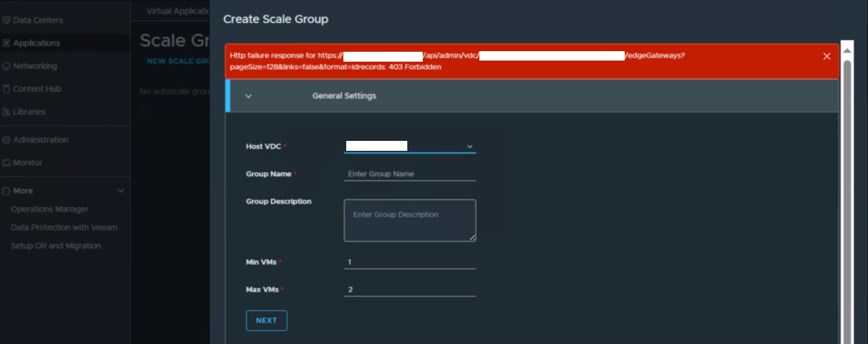Click the Data Centers sidebar icon

tap(6, 20)
